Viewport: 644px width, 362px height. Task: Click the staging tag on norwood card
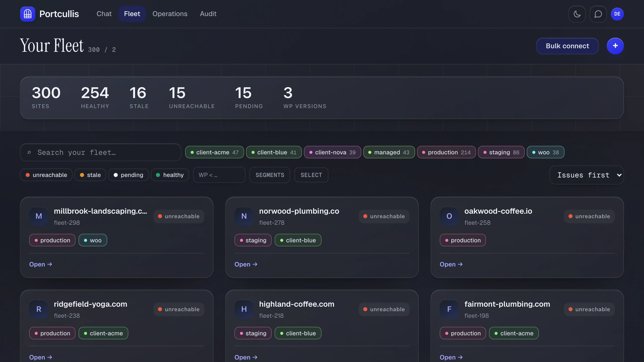[x=253, y=240]
